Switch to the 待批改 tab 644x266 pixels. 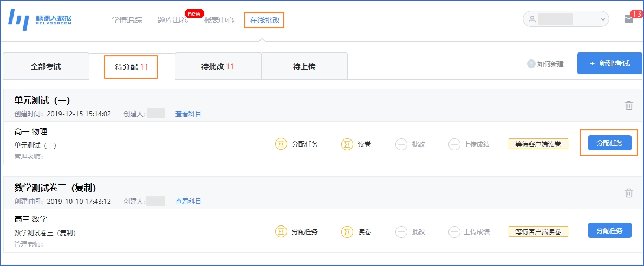(x=218, y=66)
